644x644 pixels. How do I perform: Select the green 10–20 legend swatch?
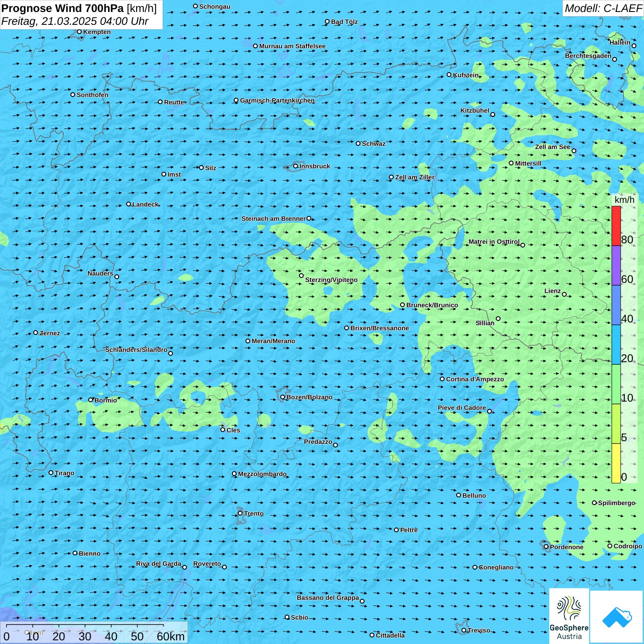[616, 384]
